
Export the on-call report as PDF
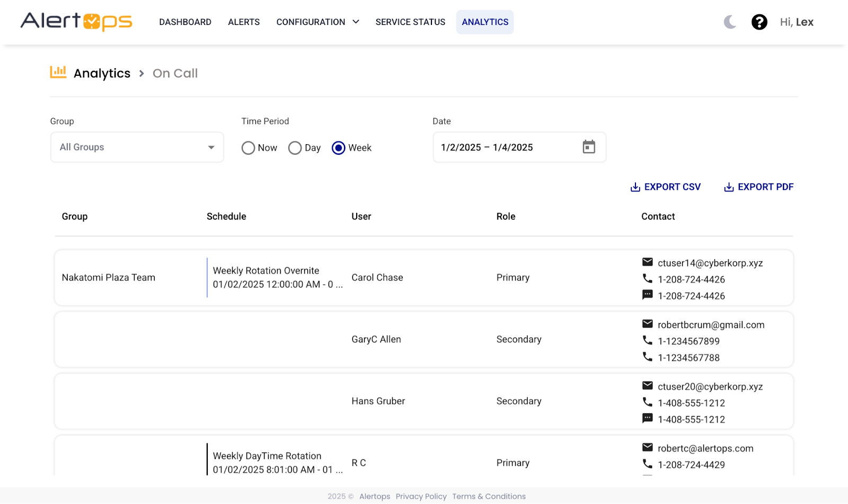coord(758,187)
